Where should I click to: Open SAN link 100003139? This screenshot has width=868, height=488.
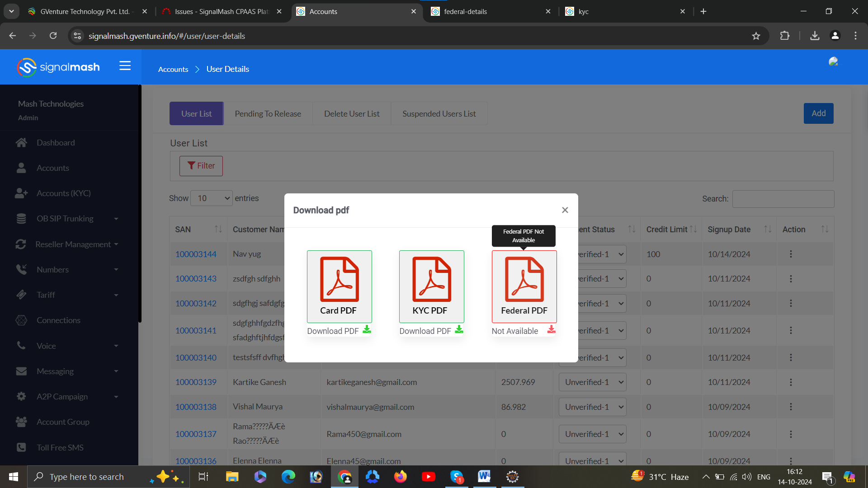click(196, 382)
